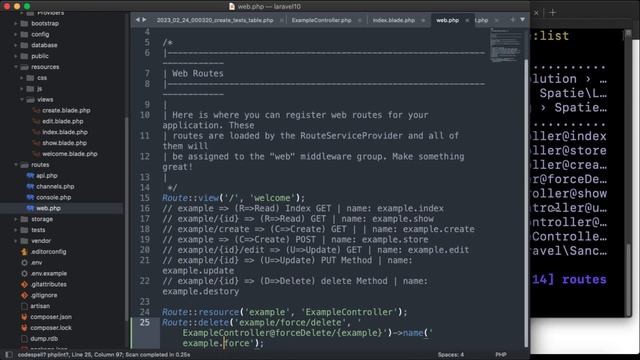
Task: Click the config folder icon
Action: coord(24,34)
